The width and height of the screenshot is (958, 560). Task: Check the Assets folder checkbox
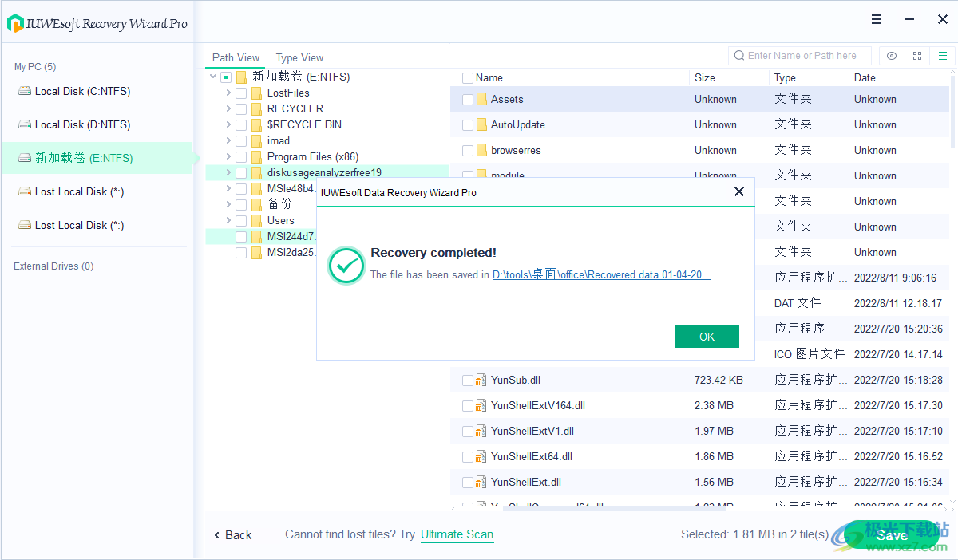point(468,99)
